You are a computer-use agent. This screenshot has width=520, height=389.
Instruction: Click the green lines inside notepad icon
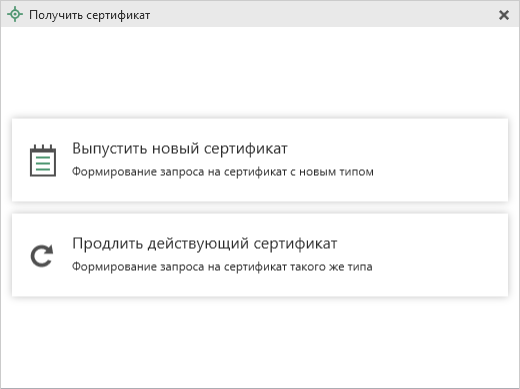click(43, 163)
